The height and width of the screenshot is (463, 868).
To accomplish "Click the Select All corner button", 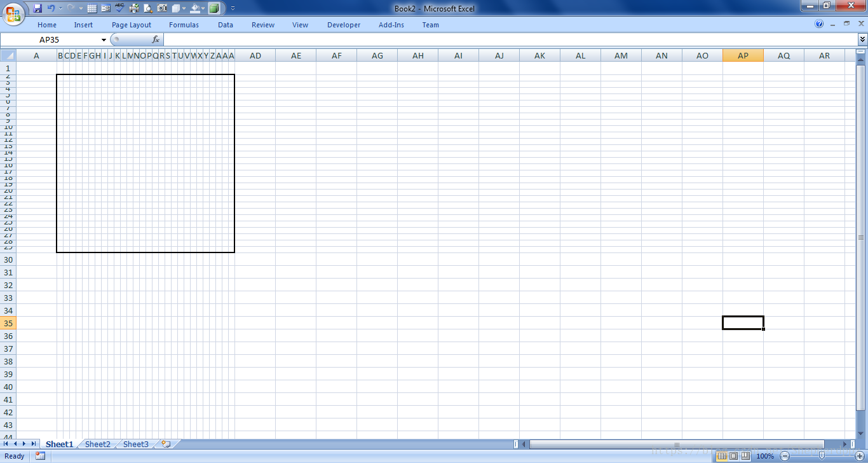I will (8, 56).
